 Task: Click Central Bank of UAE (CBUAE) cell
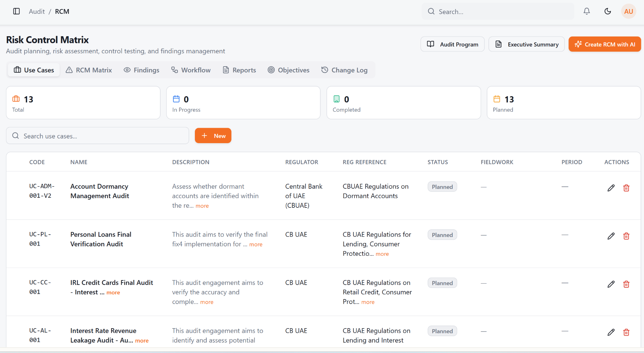point(304,196)
